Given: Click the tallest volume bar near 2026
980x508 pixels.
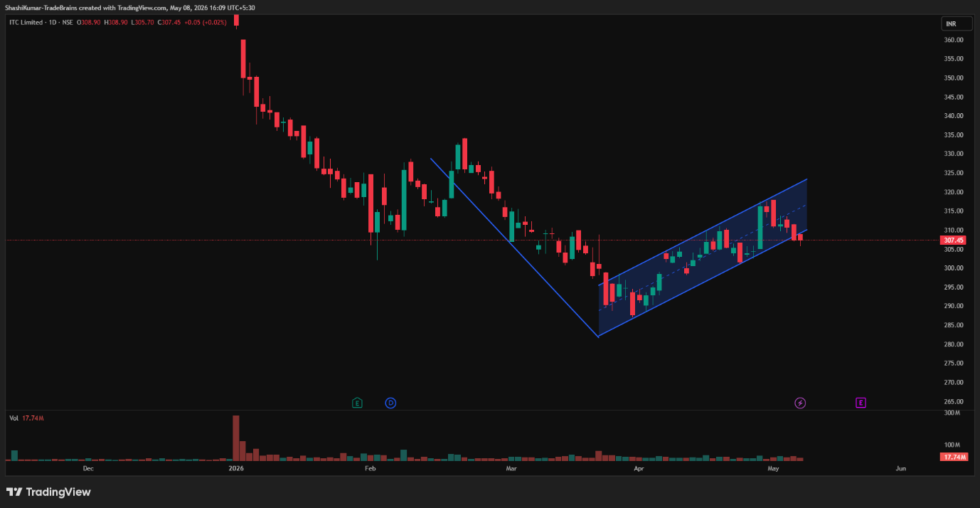Looking at the screenshot, I should (236, 438).
